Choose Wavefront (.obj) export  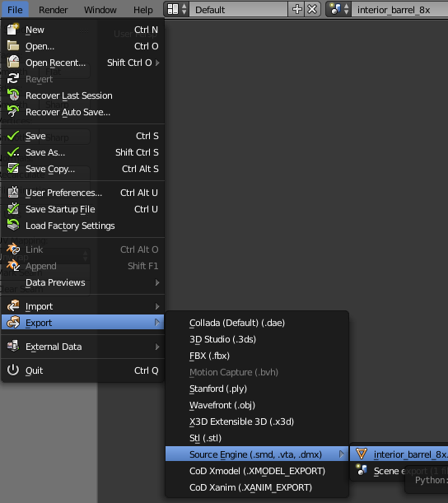(x=222, y=405)
